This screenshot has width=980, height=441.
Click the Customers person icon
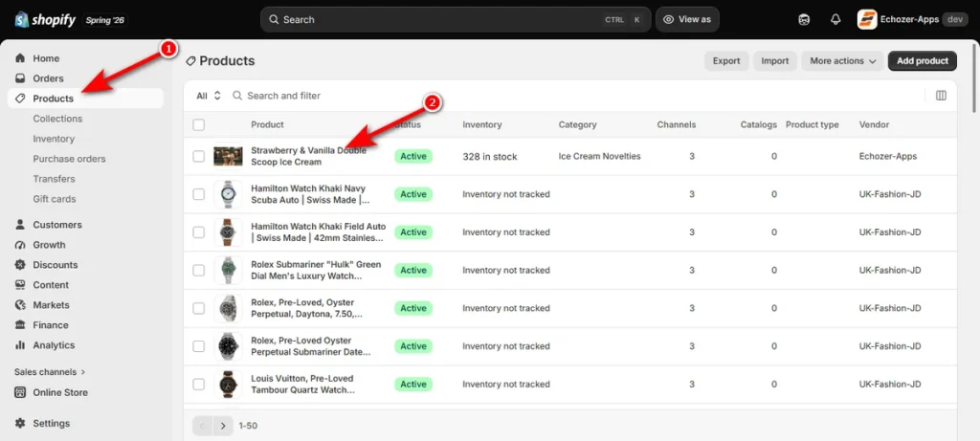coord(21,224)
